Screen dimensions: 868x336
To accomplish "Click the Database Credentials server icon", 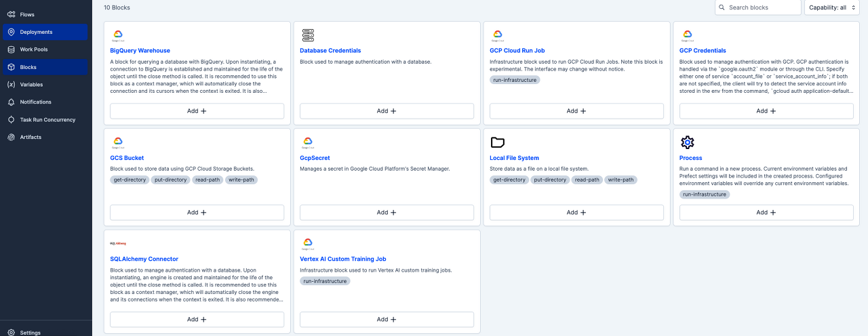I will (308, 35).
